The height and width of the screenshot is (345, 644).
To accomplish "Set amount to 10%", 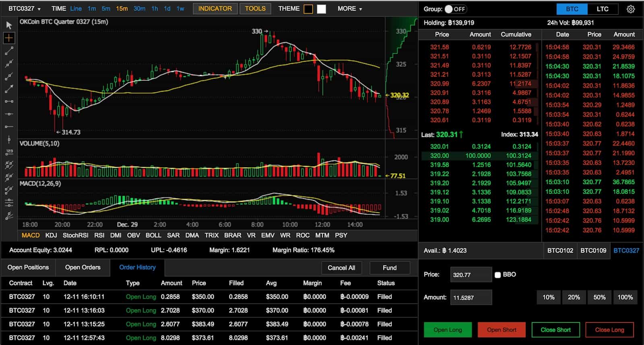I will [549, 297].
